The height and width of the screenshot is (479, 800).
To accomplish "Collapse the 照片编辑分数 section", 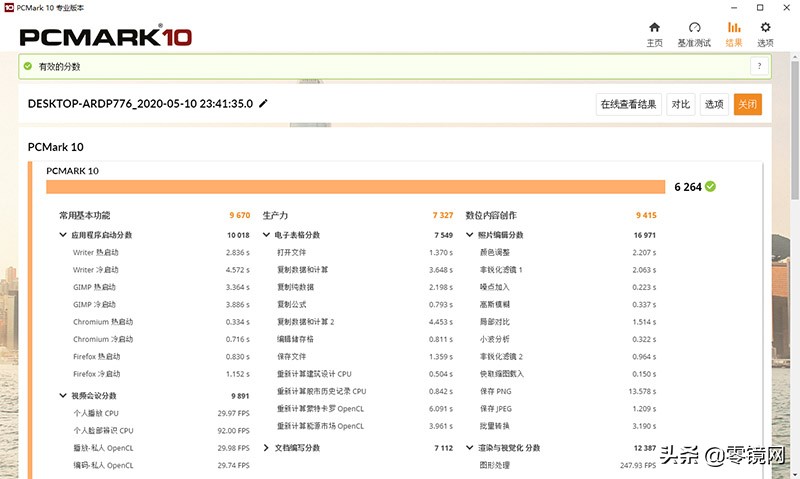I will (x=469, y=235).
